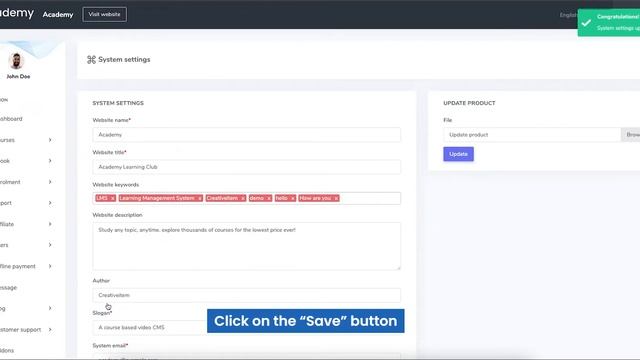
Task: Open the Customer support menu label
Action: (x=20, y=329)
